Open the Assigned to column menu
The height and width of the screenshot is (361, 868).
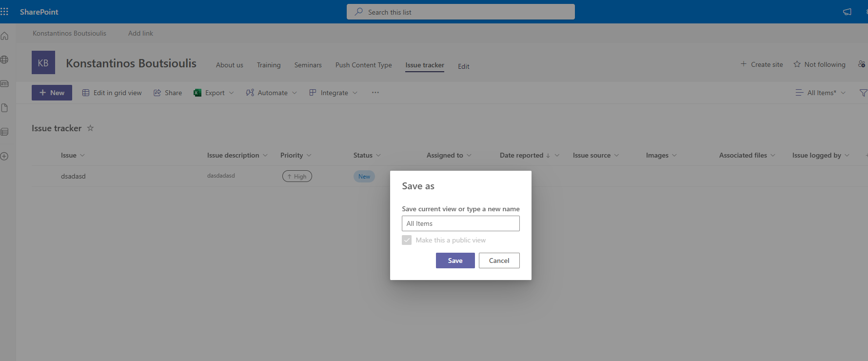tap(449, 155)
